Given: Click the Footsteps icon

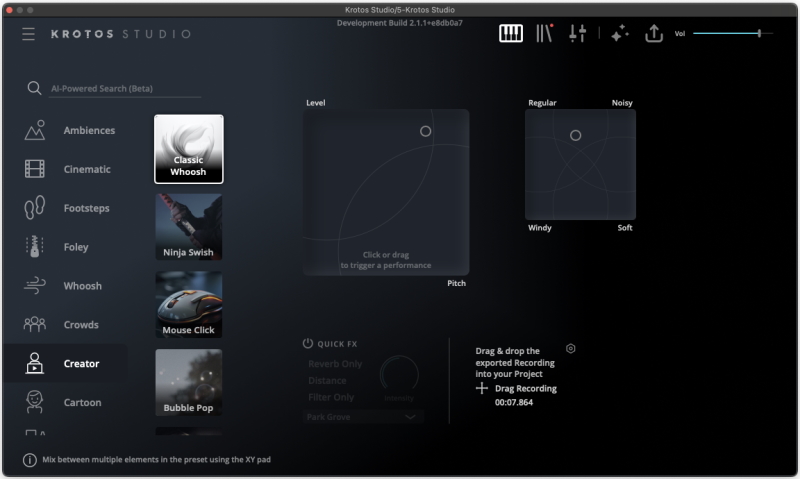Looking at the screenshot, I should coord(35,208).
